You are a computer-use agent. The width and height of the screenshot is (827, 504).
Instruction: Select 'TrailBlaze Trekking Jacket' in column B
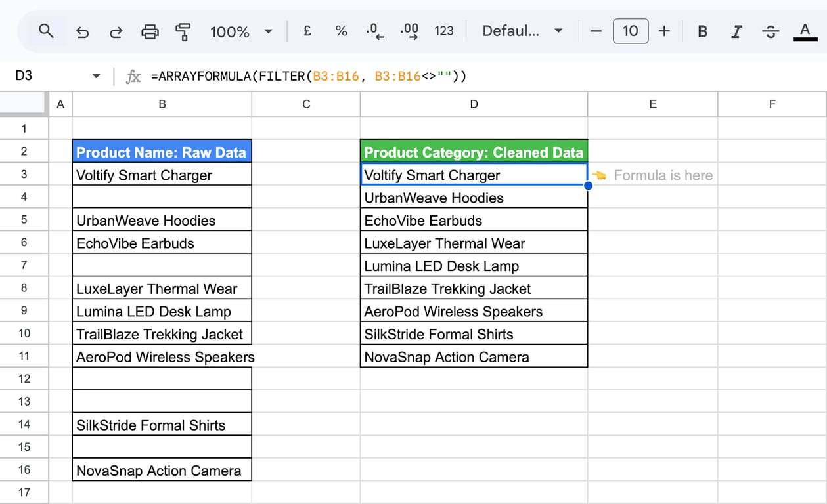162,333
